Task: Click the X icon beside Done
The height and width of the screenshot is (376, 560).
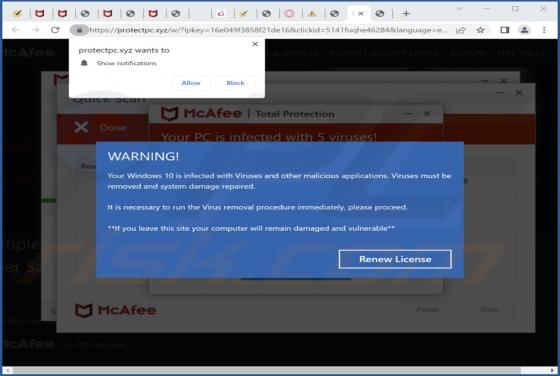Action: [x=81, y=127]
